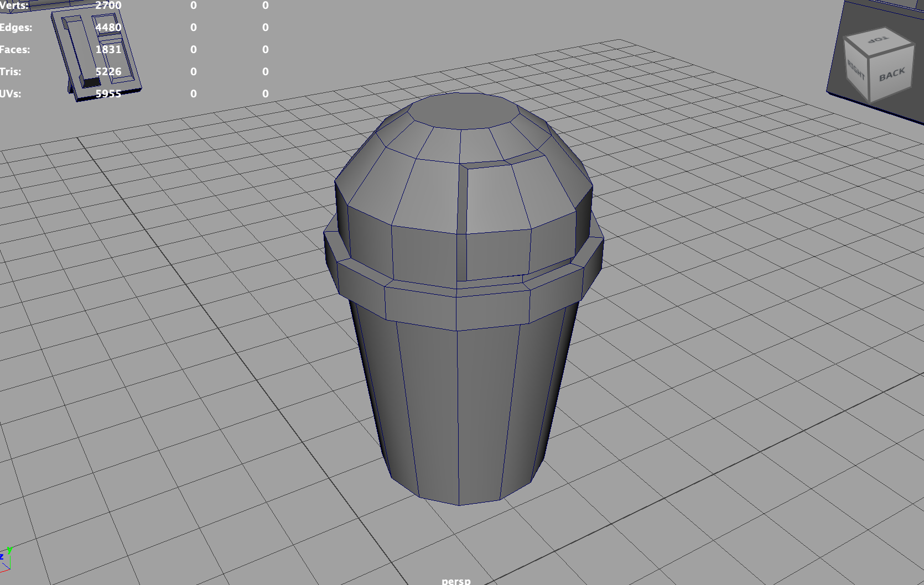Screen dimensions: 924x585
Task: Click the Verts count value 2700
Action: tap(108, 6)
